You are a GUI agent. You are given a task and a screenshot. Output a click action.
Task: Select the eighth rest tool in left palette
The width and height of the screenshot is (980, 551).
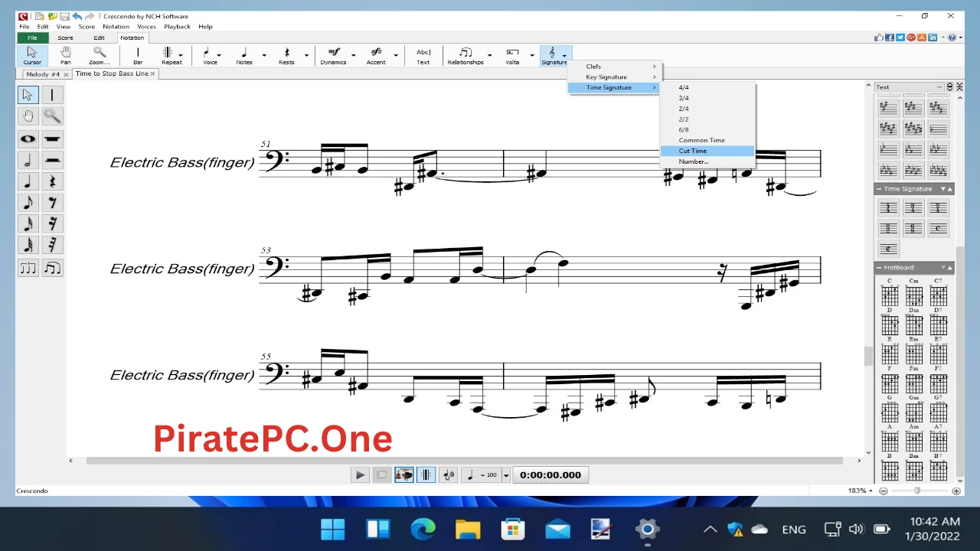[52, 203]
